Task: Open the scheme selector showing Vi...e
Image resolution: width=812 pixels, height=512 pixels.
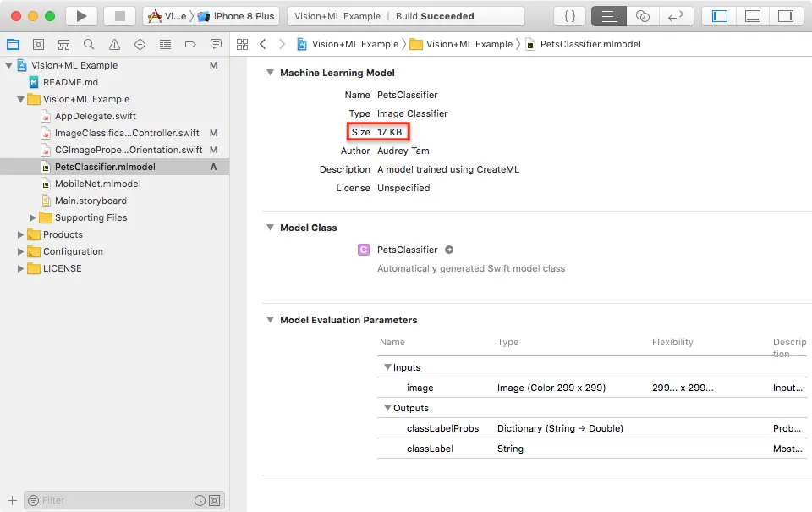Action: pos(167,16)
